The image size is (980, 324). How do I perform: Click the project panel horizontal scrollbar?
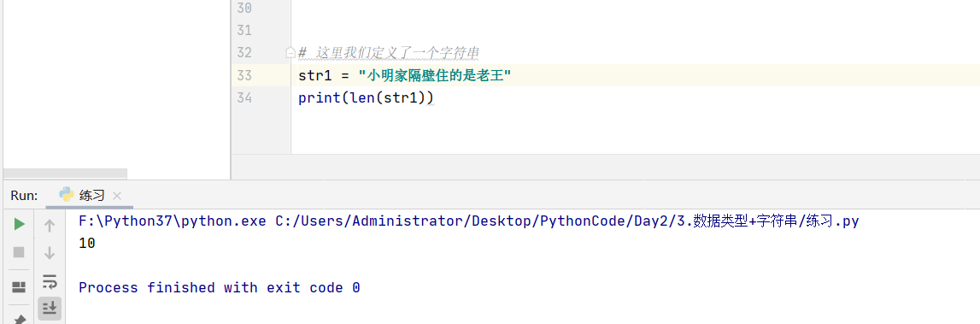(x=65, y=174)
